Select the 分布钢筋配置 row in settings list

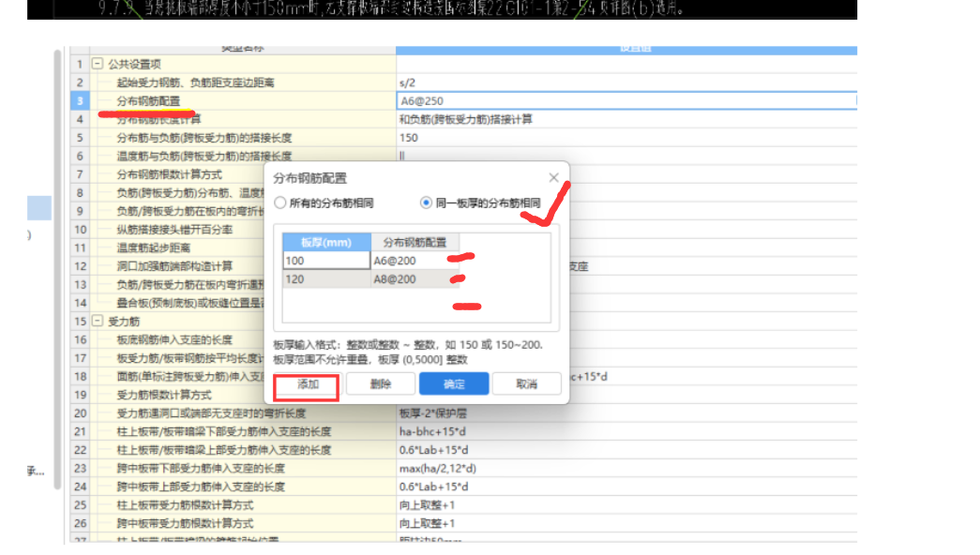coord(243,100)
